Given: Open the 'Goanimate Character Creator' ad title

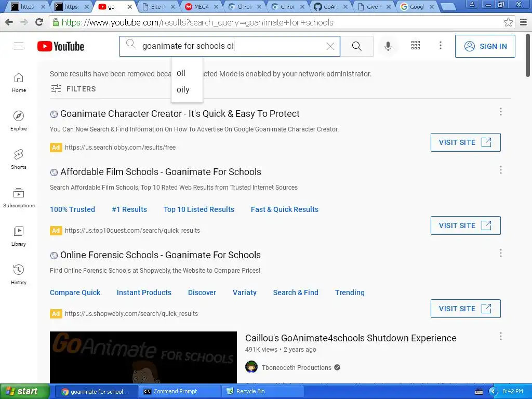Looking at the screenshot, I should tap(180, 114).
